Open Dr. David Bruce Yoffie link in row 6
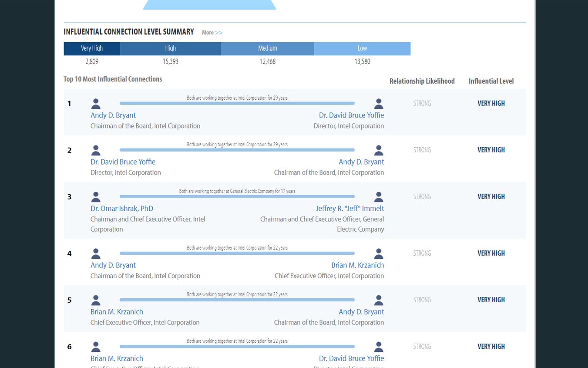 [352, 358]
